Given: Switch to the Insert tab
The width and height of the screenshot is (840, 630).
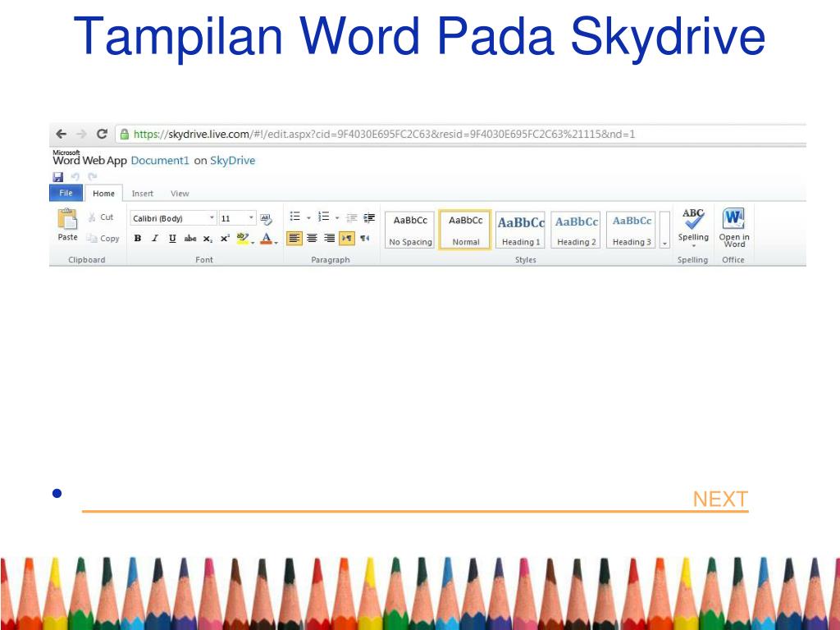Looking at the screenshot, I should pyautogui.click(x=143, y=194).
